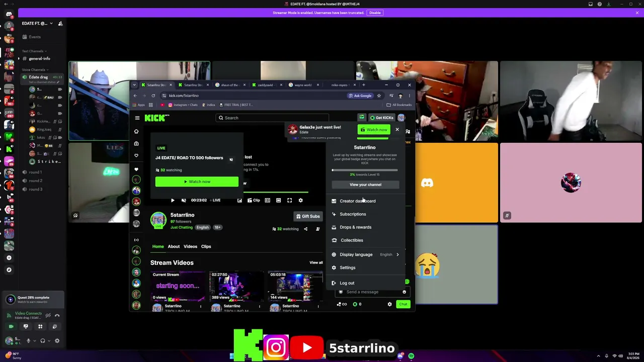
Task: Open the All Bookmarks folder
Action: 399,105
